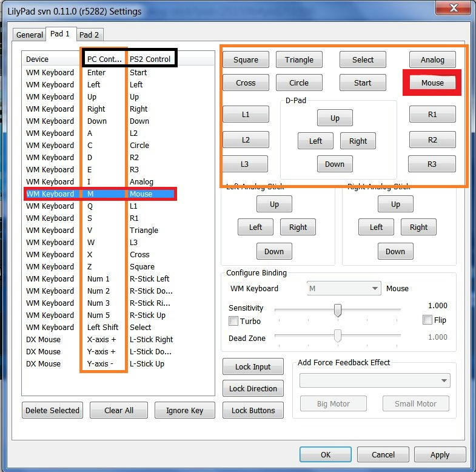Select the key Z Square row
The image size is (476, 472).
pyautogui.click(x=100, y=267)
